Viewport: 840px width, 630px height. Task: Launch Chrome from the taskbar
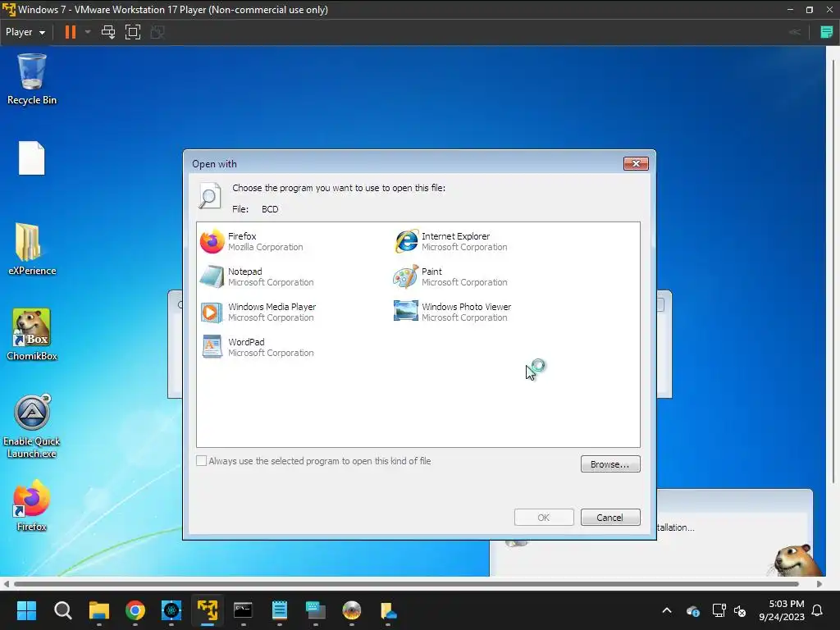[135, 610]
